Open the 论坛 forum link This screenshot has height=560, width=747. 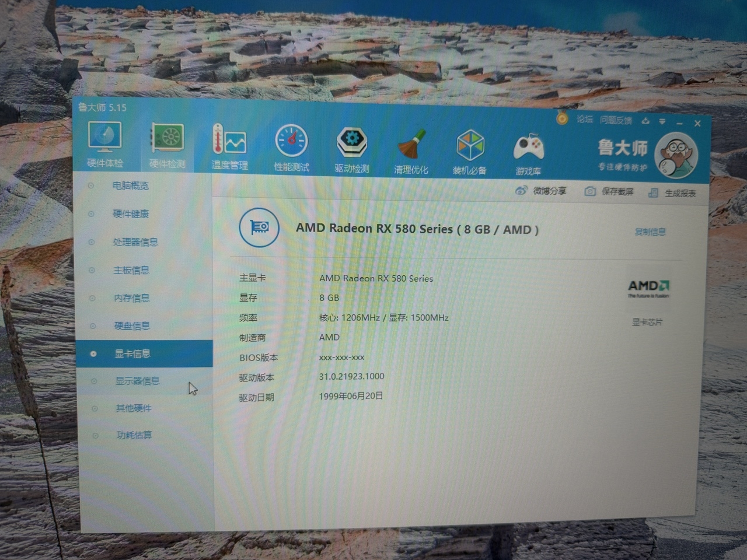coord(584,119)
